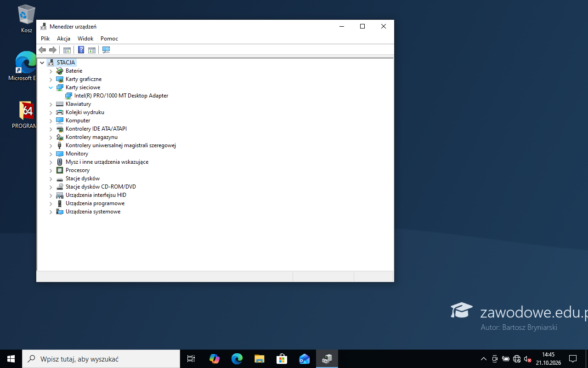Select the Kontrolery magazynu row

pyautogui.click(x=91, y=137)
